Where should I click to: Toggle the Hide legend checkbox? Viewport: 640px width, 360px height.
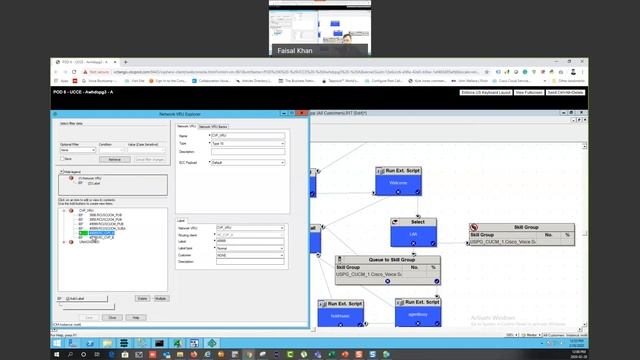click(62, 172)
